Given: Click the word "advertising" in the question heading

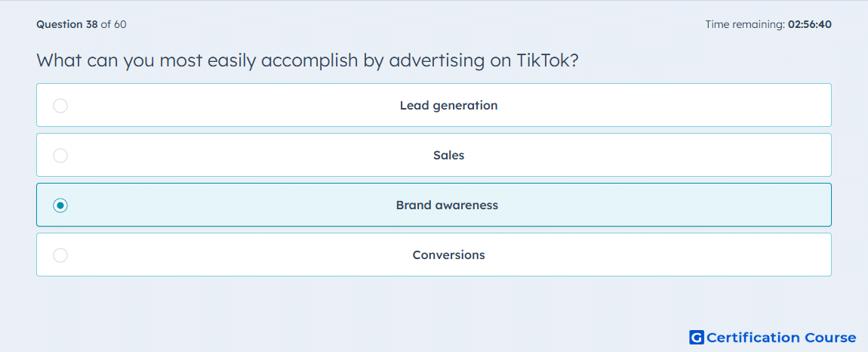Looking at the screenshot, I should coord(435,60).
